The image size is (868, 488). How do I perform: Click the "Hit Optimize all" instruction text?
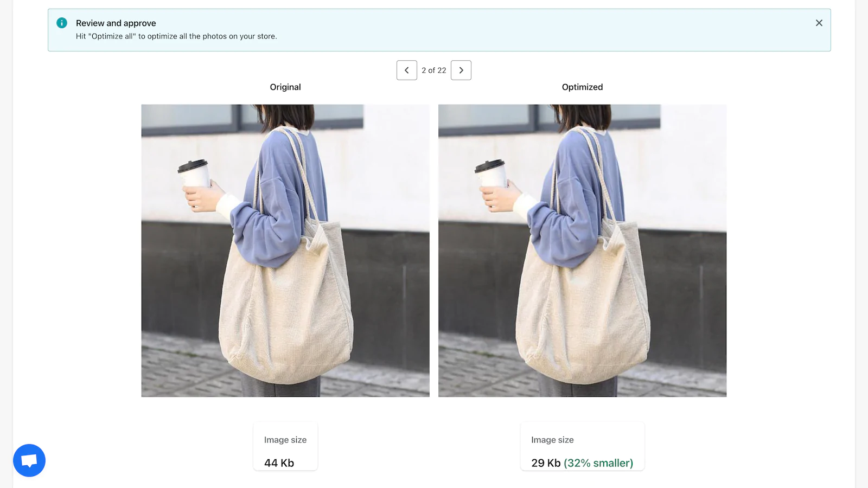pos(176,36)
